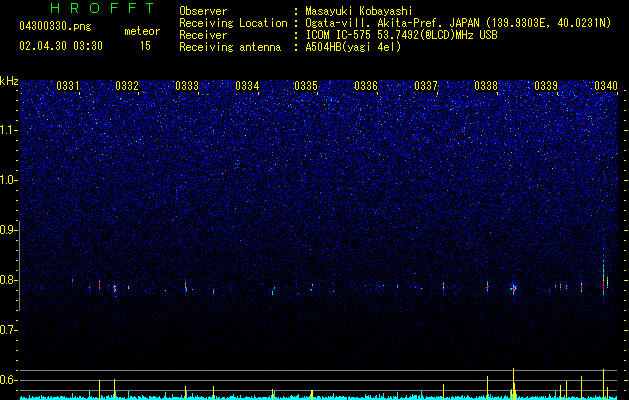
Task: Select the Ogata-vill. Akita-Pref. JAPAN location text
Action: pyautogui.click(x=458, y=23)
